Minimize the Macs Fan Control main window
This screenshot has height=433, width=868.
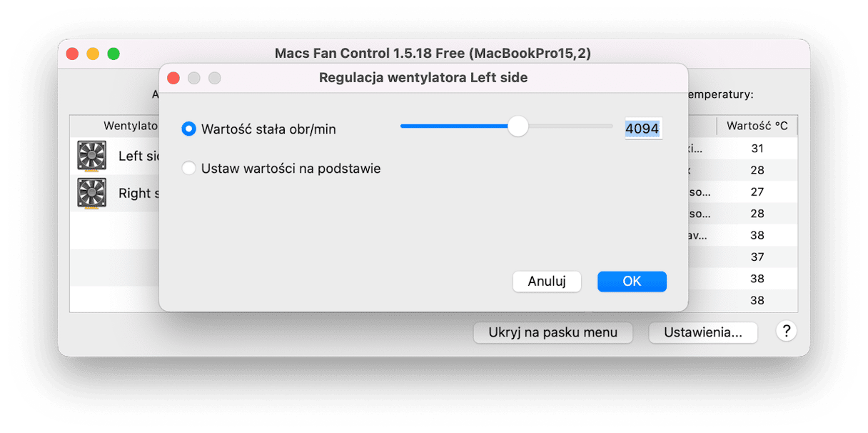(x=93, y=54)
